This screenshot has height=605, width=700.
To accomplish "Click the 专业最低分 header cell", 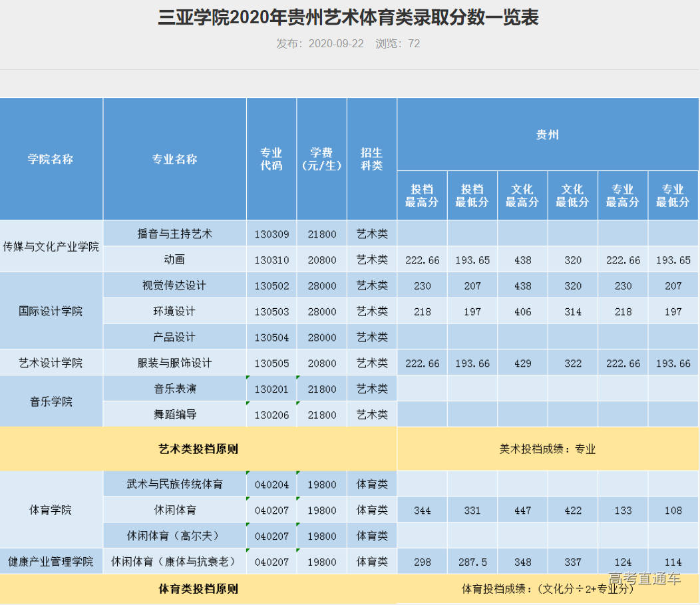I will [x=673, y=194].
